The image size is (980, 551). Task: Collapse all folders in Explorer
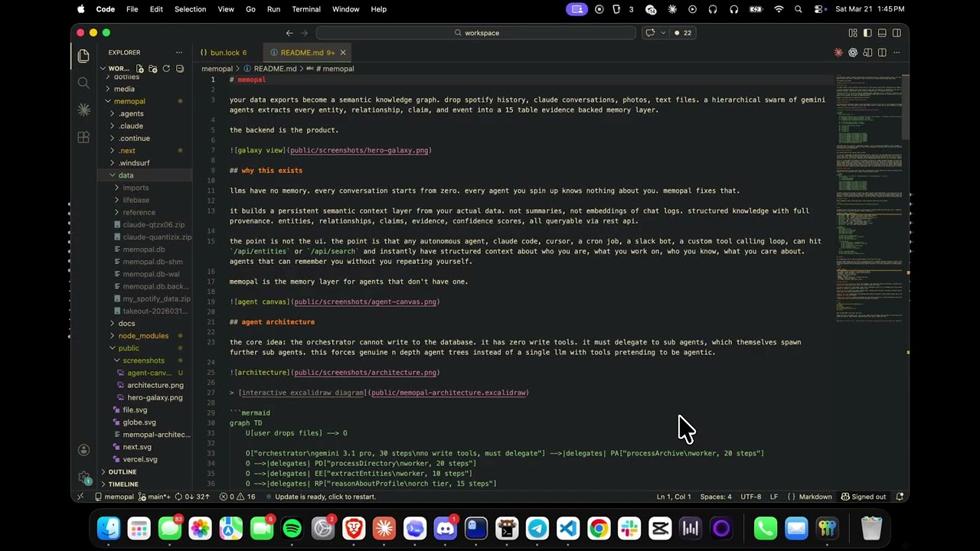180,69
